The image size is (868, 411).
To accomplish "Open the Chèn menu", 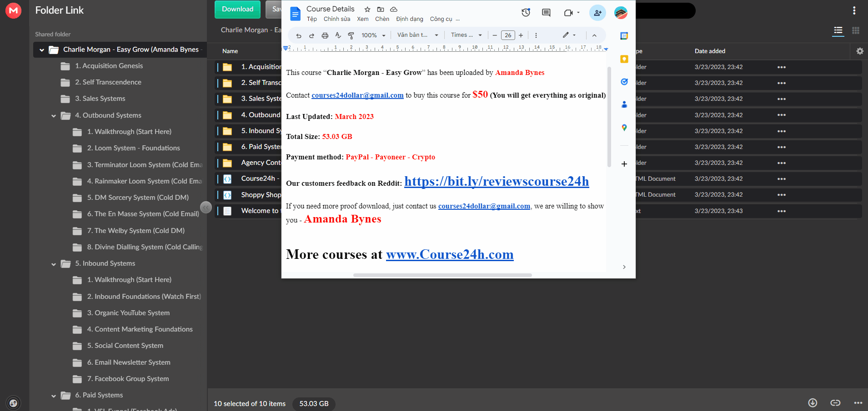I will click(x=382, y=19).
